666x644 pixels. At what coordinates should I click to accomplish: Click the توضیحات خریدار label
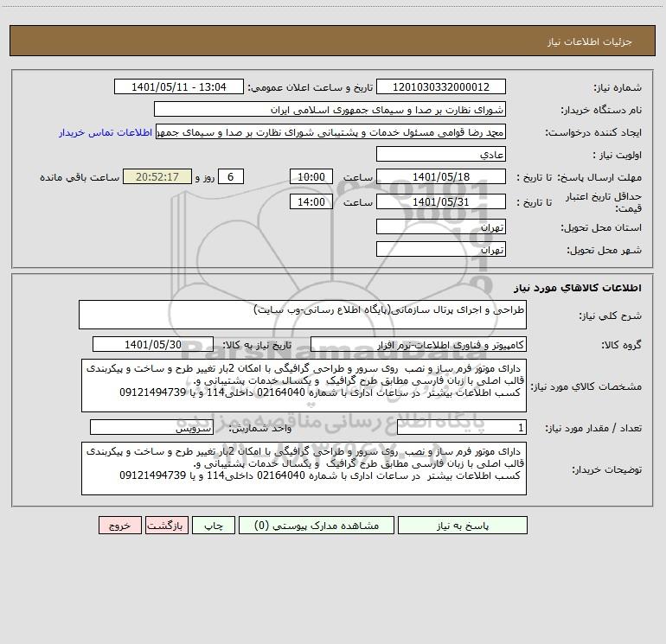tap(607, 469)
